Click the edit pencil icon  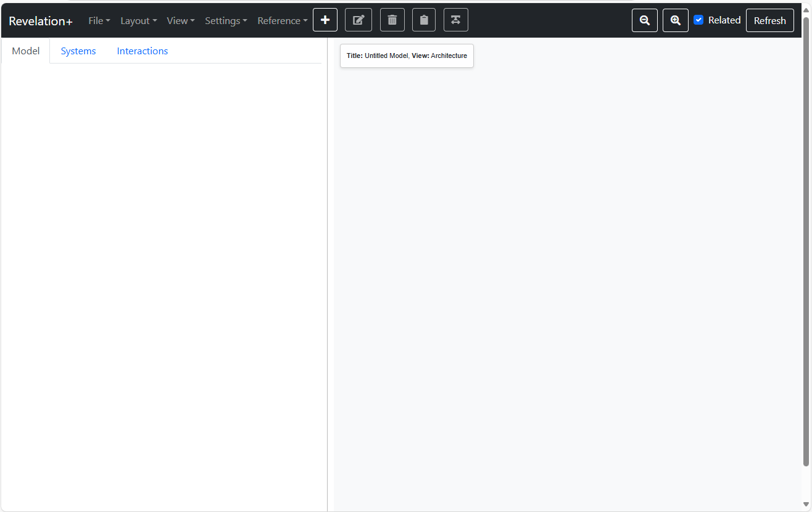point(358,20)
